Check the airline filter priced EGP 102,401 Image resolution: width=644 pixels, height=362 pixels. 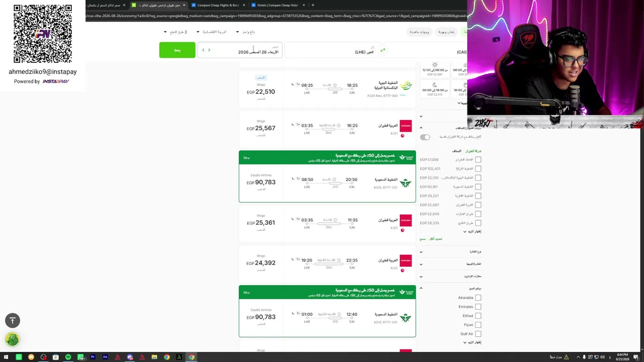(x=478, y=169)
